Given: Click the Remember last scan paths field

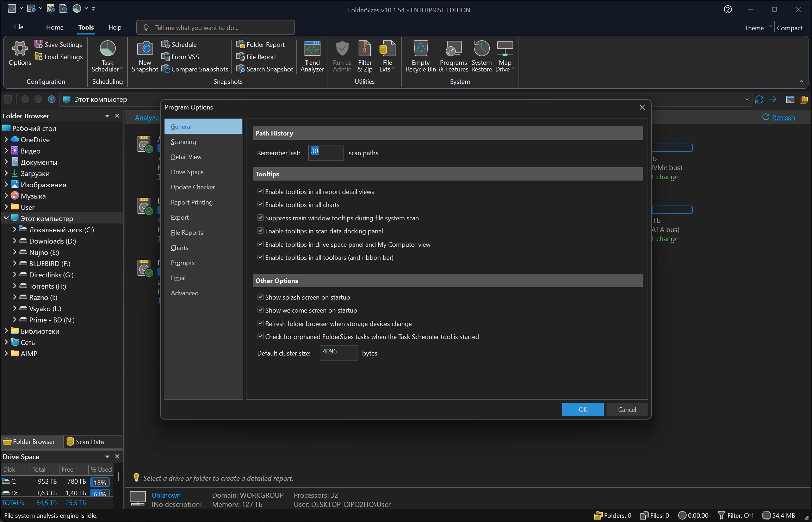Looking at the screenshot, I should (x=326, y=153).
